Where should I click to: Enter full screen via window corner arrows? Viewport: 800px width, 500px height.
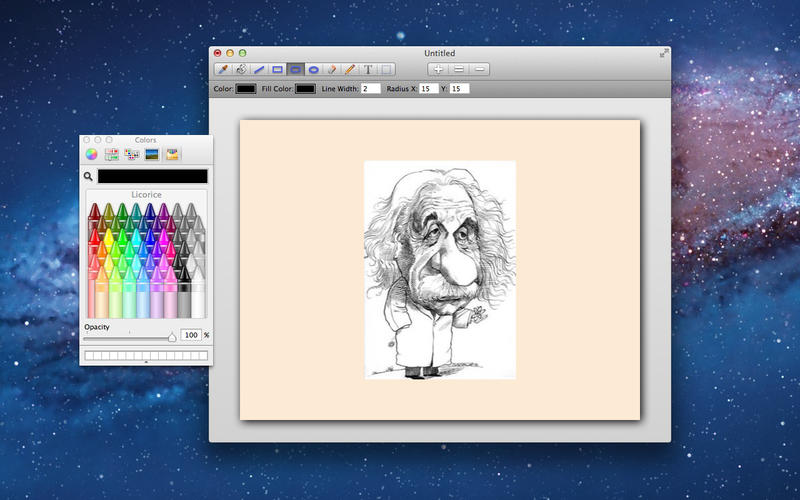pyautogui.click(x=664, y=53)
